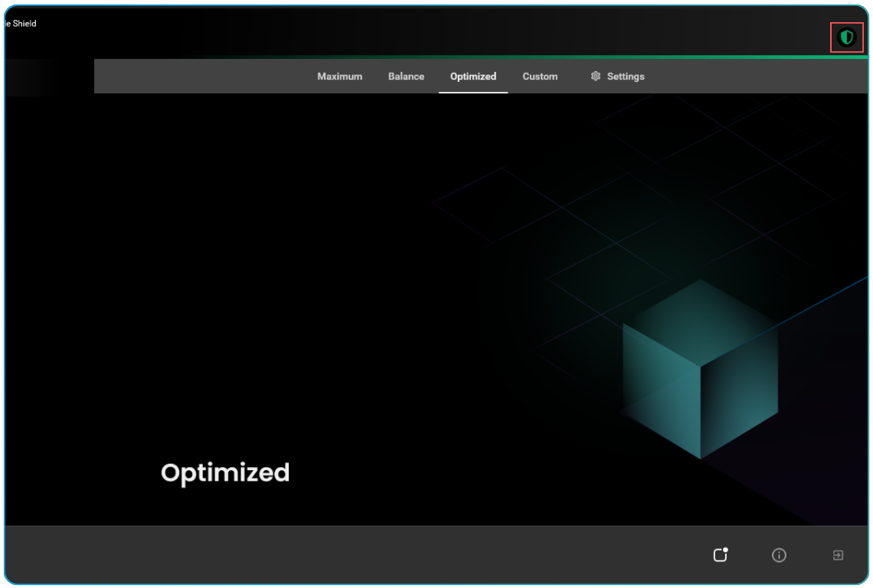Enable Maximum protection mode
873x588 pixels.
(339, 76)
